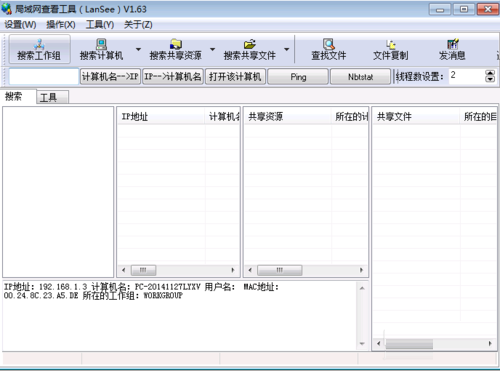Focus the address input field beside 计算机名-->IP

(44, 77)
